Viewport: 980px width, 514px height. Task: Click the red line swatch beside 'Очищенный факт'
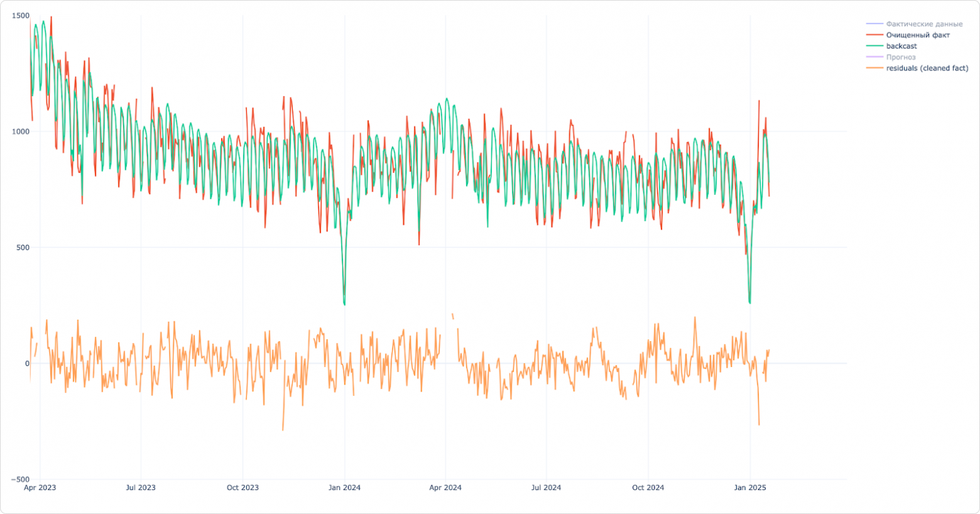click(x=874, y=35)
